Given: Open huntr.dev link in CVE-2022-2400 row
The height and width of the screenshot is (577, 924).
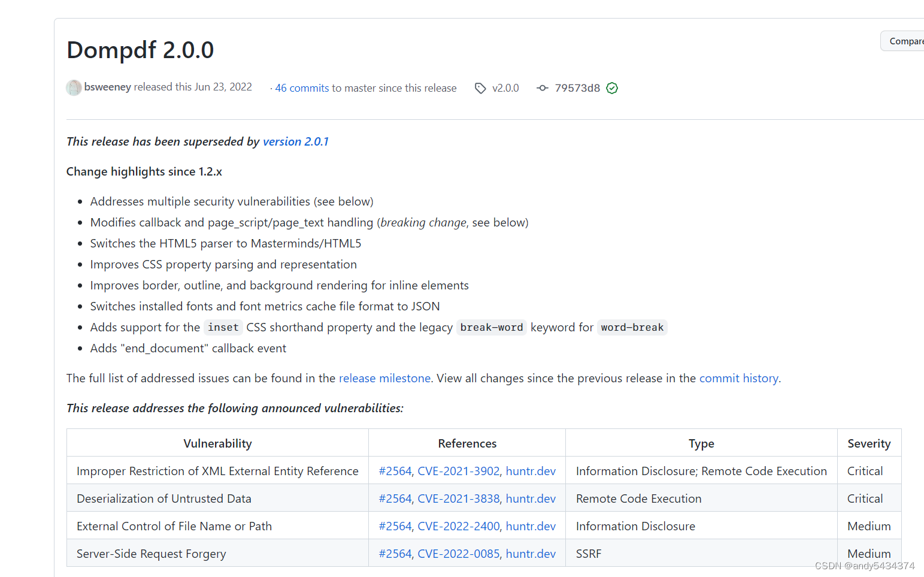Looking at the screenshot, I should tap(531, 526).
